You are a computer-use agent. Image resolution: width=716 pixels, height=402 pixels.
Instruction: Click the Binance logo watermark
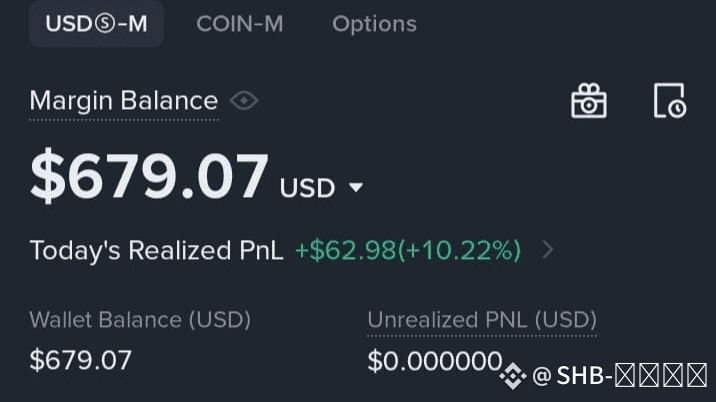[512, 376]
